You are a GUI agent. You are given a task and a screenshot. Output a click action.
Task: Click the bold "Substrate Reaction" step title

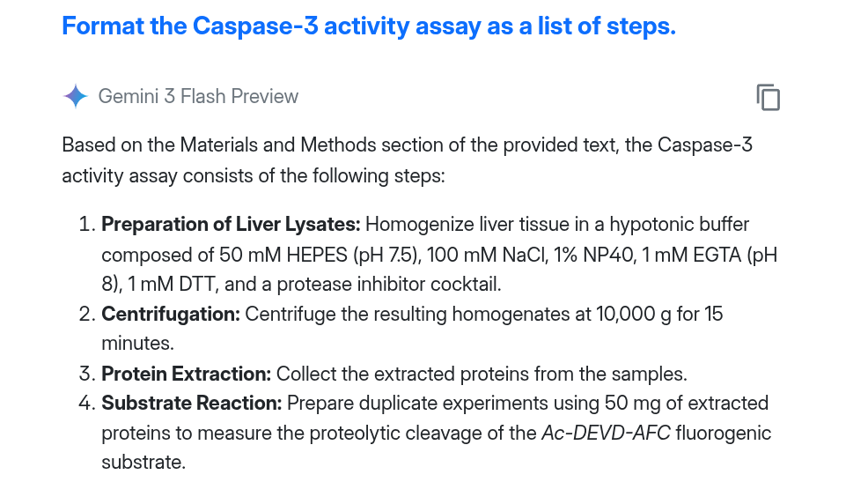[191, 404]
